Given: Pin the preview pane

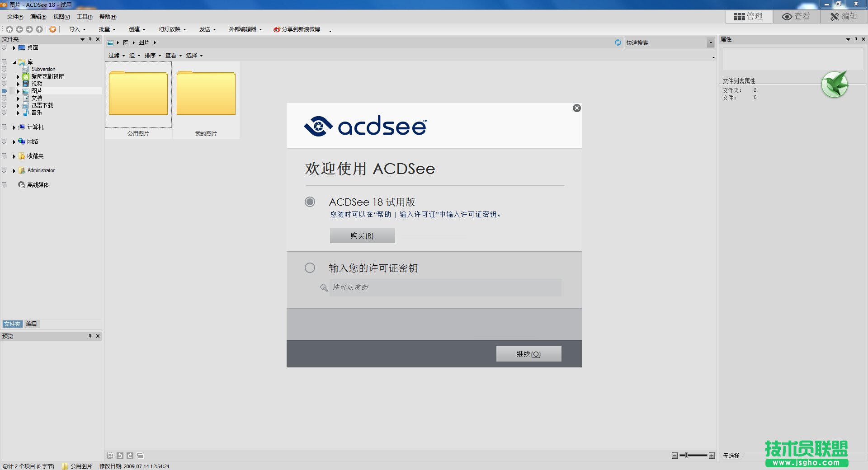Looking at the screenshot, I should click(90, 336).
